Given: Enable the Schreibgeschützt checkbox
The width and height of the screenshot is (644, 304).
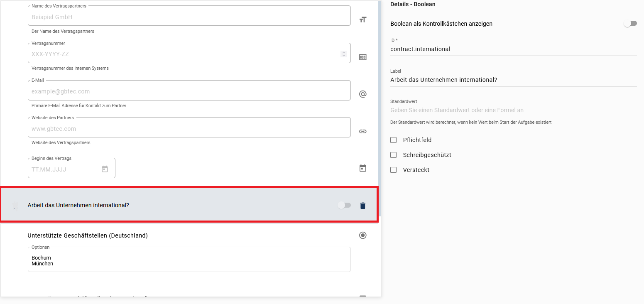Looking at the screenshot, I should [x=394, y=155].
